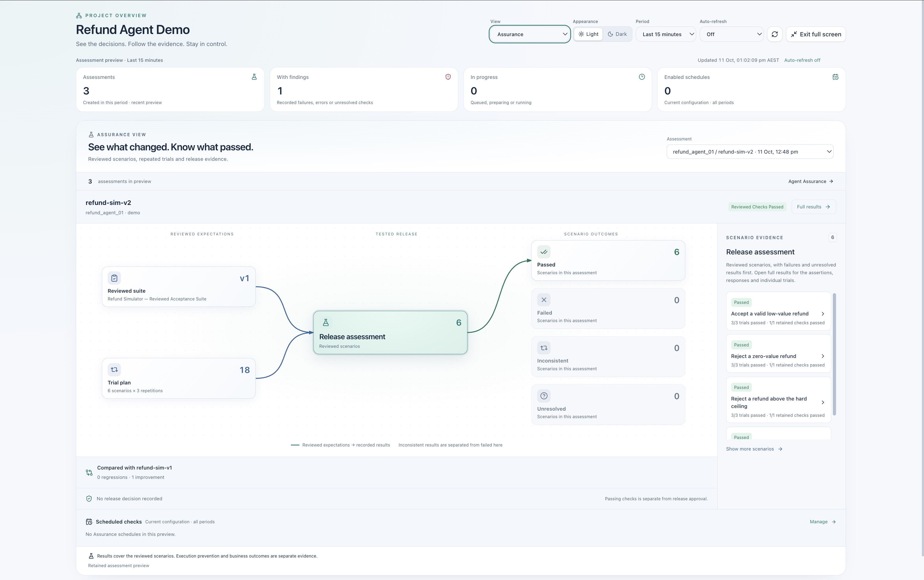This screenshot has height=580, width=924.
Task: Click the flask icon in Release assessment node
Action: click(326, 323)
